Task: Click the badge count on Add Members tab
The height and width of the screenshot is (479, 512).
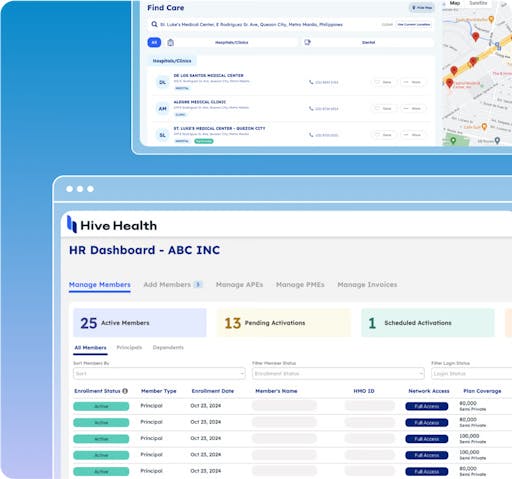Action: tap(198, 284)
